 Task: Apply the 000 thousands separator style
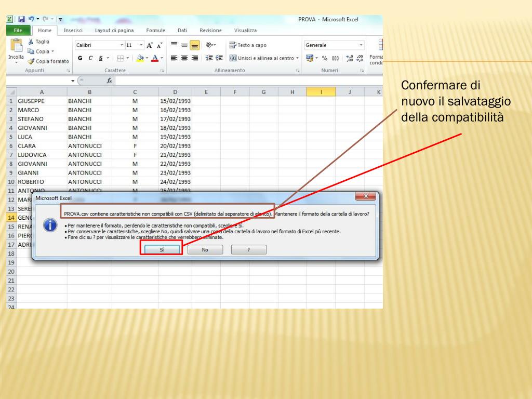pyautogui.click(x=335, y=58)
